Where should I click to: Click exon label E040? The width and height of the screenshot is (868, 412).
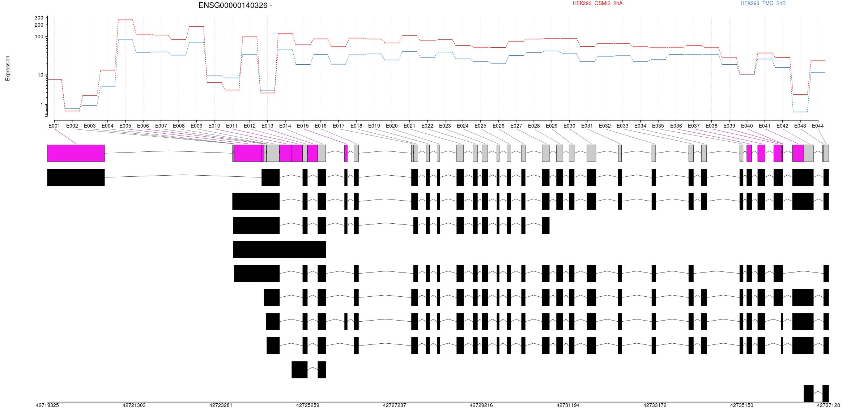(x=747, y=126)
